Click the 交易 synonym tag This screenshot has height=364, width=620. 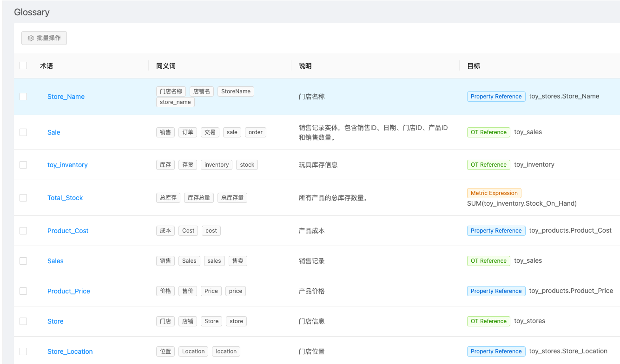click(210, 132)
